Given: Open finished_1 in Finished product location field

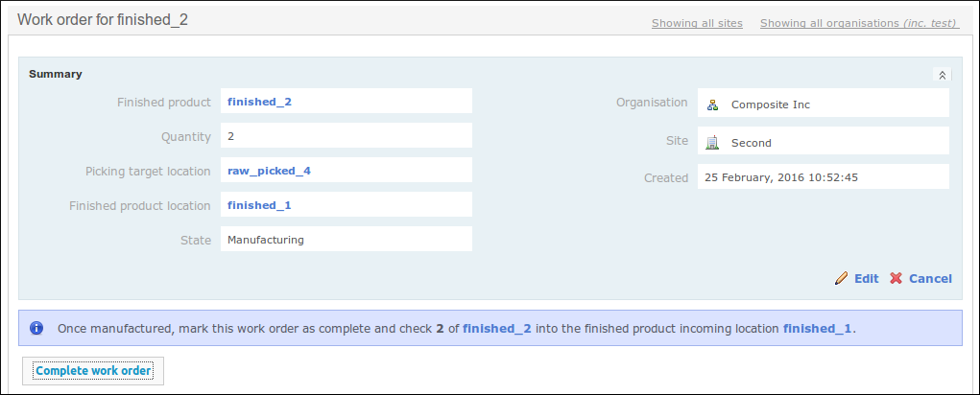Looking at the screenshot, I should pyautogui.click(x=259, y=205).
